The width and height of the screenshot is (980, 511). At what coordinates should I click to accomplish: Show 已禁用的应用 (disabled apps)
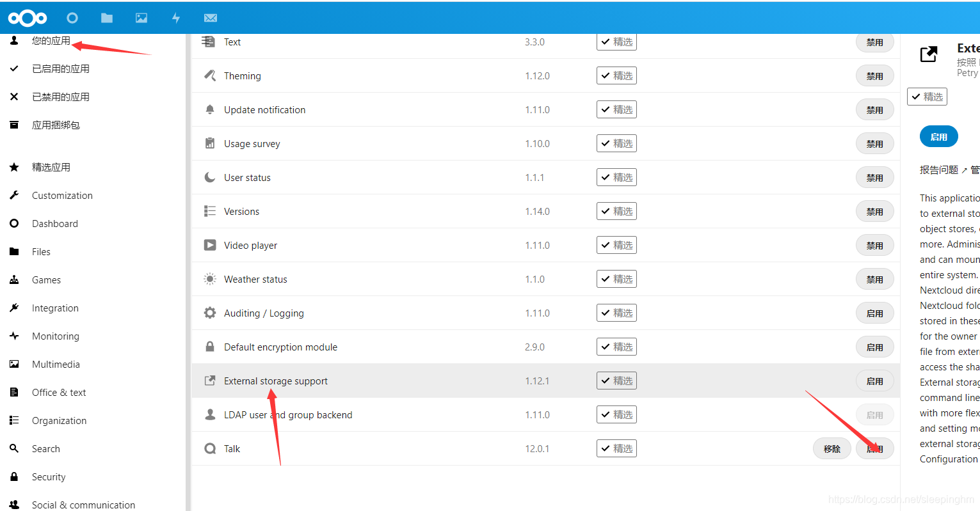(x=61, y=97)
